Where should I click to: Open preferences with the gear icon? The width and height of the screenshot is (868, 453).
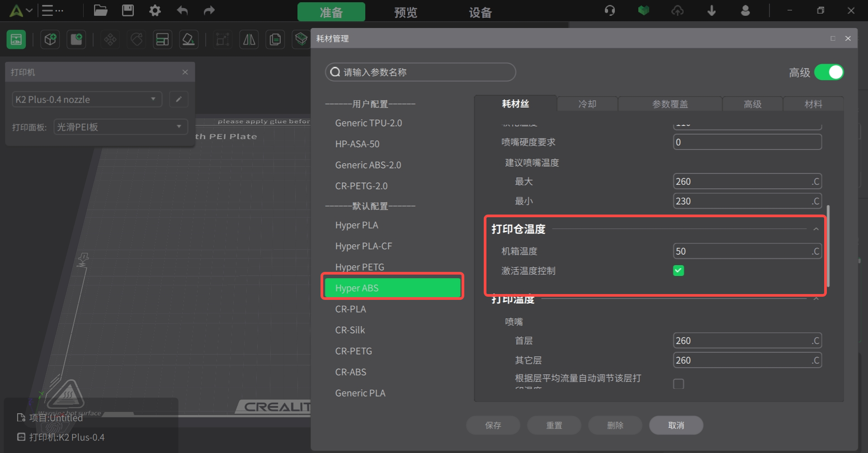point(155,10)
